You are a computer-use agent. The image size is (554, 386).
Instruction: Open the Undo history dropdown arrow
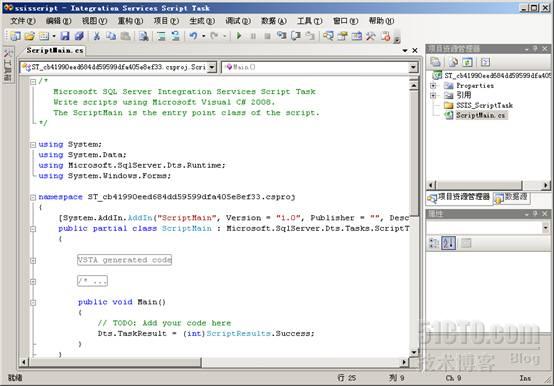coord(204,36)
